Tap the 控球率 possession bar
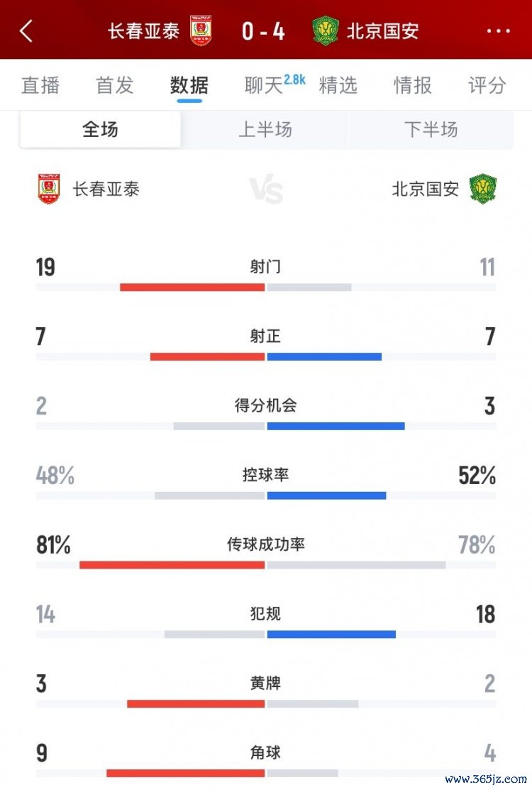Image resolution: width=532 pixels, height=790 pixels. coord(266,495)
